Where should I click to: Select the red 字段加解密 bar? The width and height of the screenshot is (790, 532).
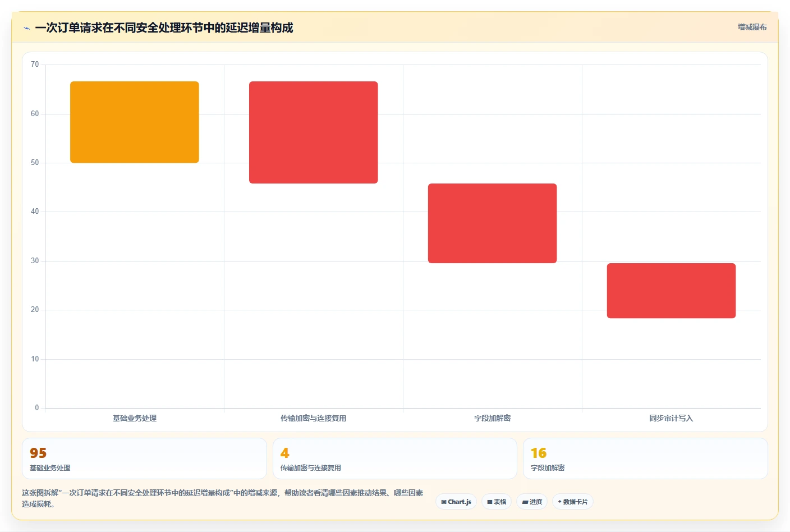point(493,223)
